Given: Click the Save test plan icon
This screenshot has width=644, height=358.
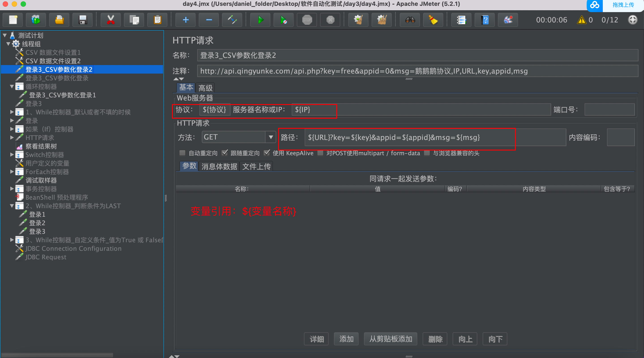Looking at the screenshot, I should [x=82, y=20].
